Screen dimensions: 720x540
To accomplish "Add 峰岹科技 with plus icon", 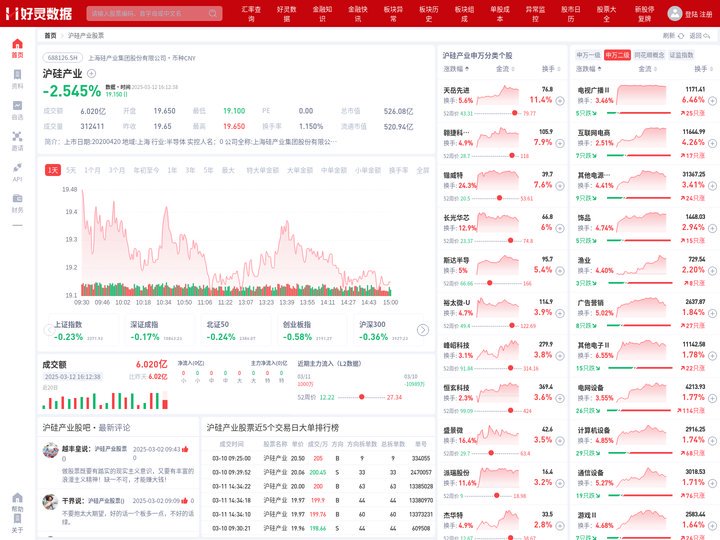I will click(560, 355).
